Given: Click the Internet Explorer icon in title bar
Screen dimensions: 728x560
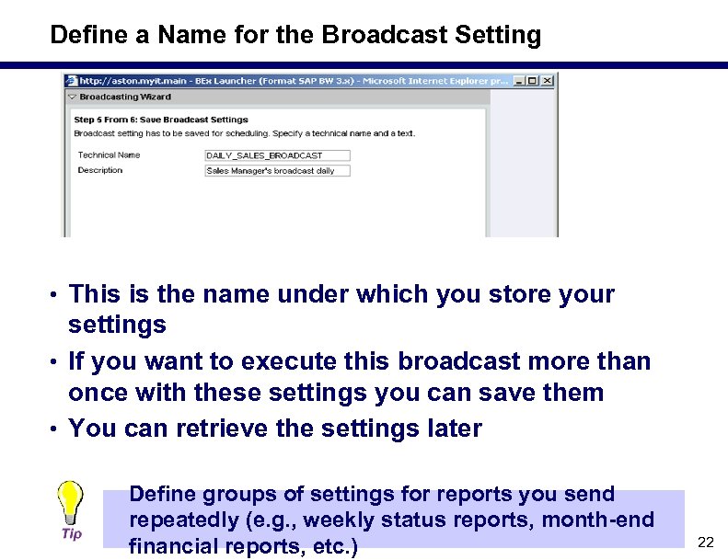Looking at the screenshot, I should pos(71,81).
